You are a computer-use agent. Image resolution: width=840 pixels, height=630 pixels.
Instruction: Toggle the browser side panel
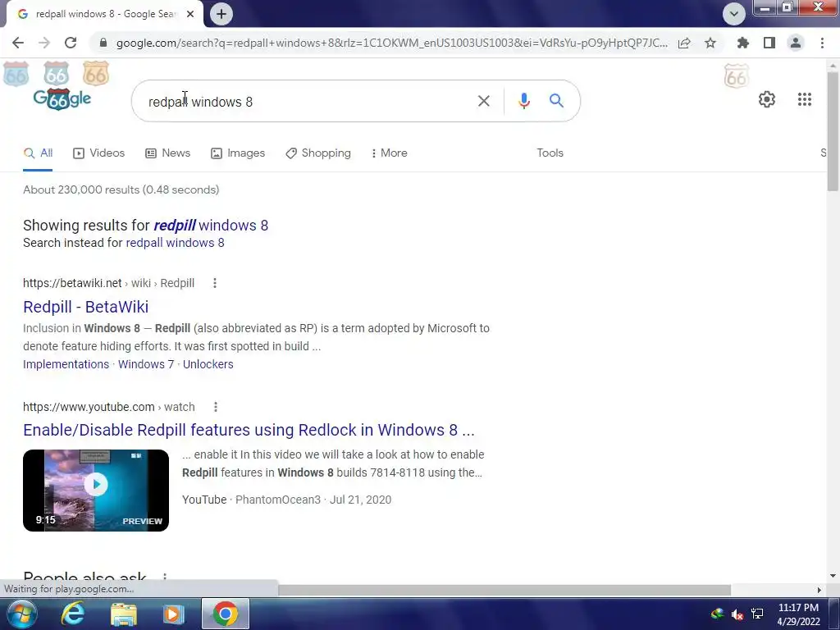pos(769,43)
